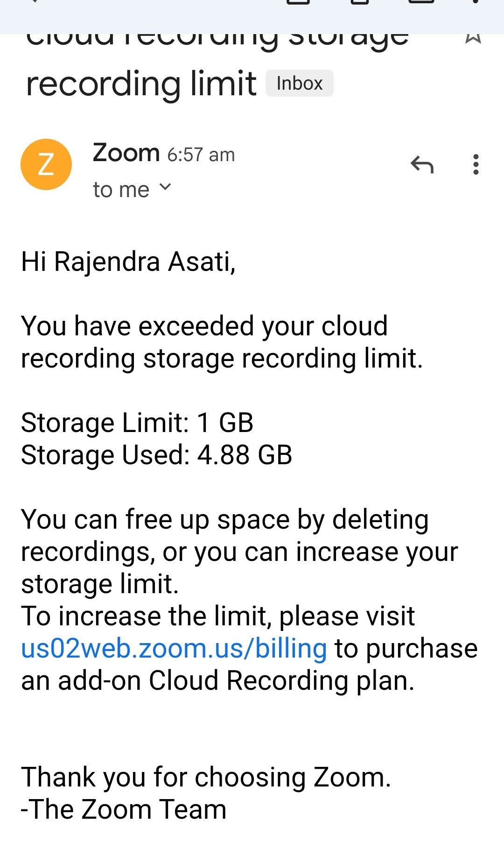The height and width of the screenshot is (864, 504).
Task: Expand recipient details chevron beside 'to me'
Action: (165, 187)
